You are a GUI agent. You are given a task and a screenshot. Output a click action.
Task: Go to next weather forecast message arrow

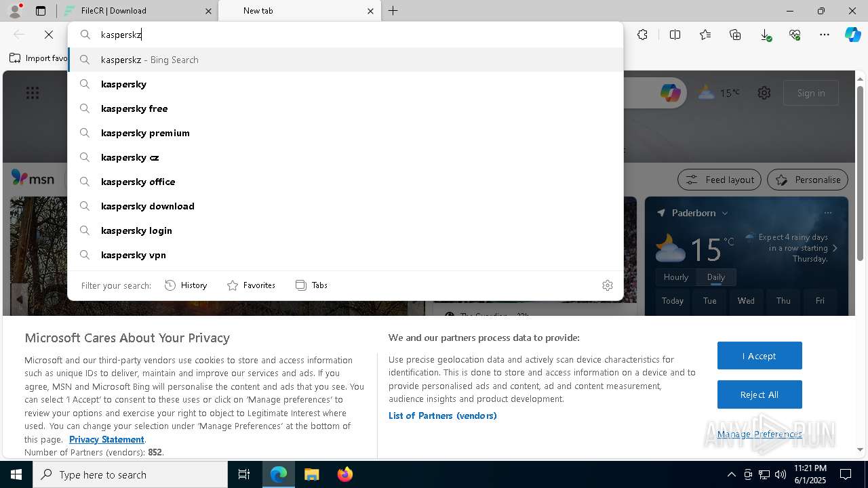(x=835, y=248)
